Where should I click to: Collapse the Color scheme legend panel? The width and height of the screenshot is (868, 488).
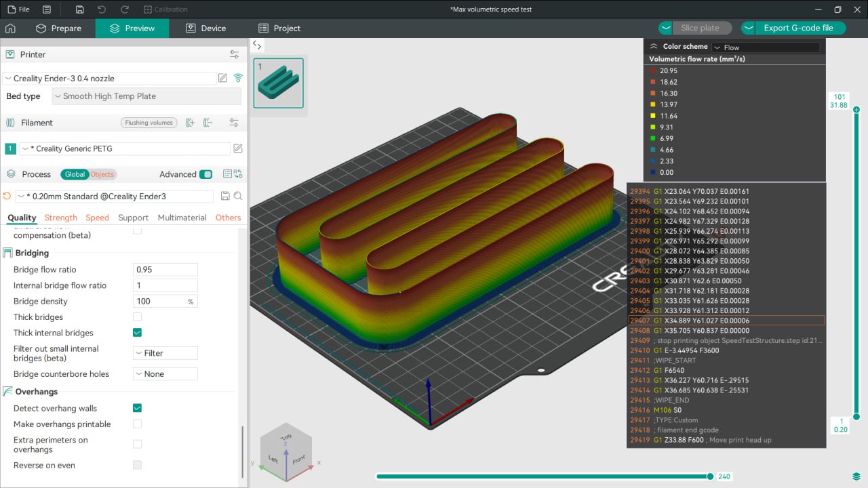[654, 47]
